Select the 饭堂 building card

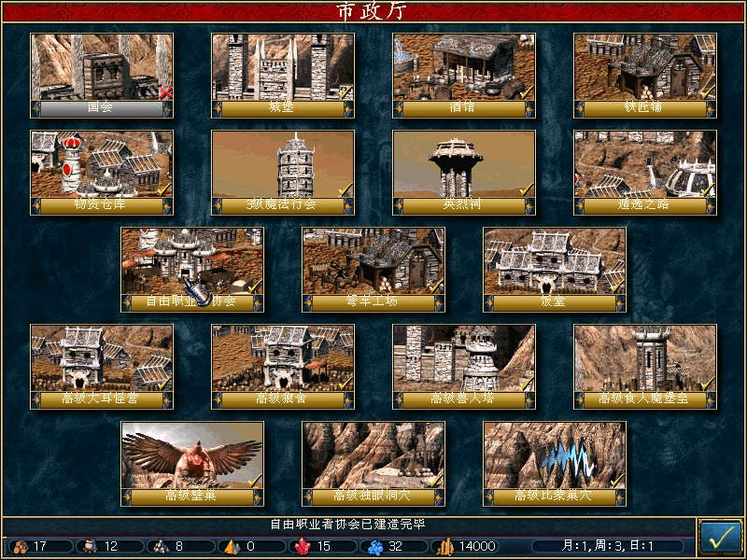click(555, 270)
